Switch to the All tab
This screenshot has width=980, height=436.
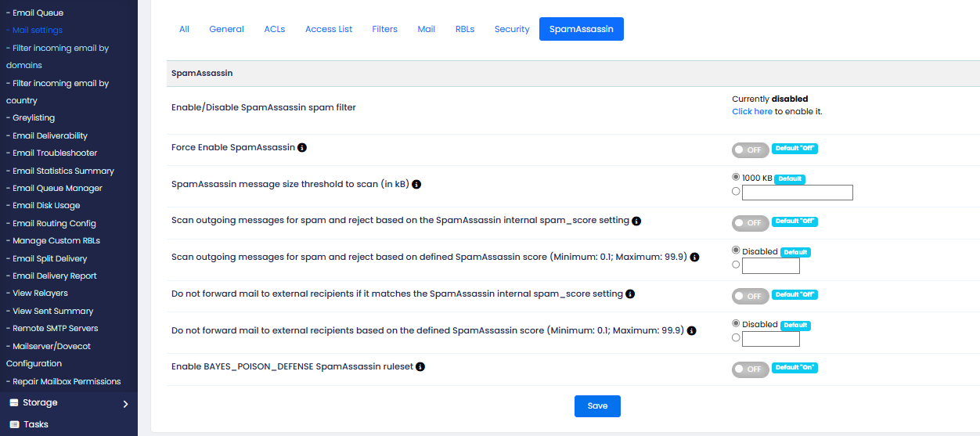[184, 29]
